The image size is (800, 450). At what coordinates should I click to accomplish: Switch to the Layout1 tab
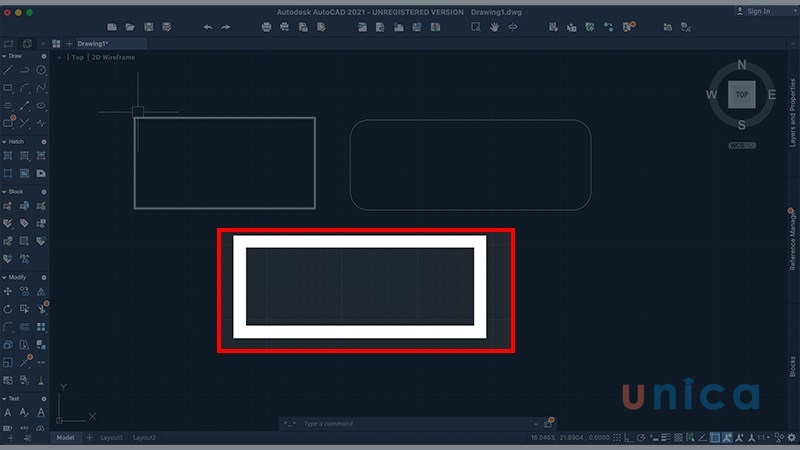coord(111,438)
